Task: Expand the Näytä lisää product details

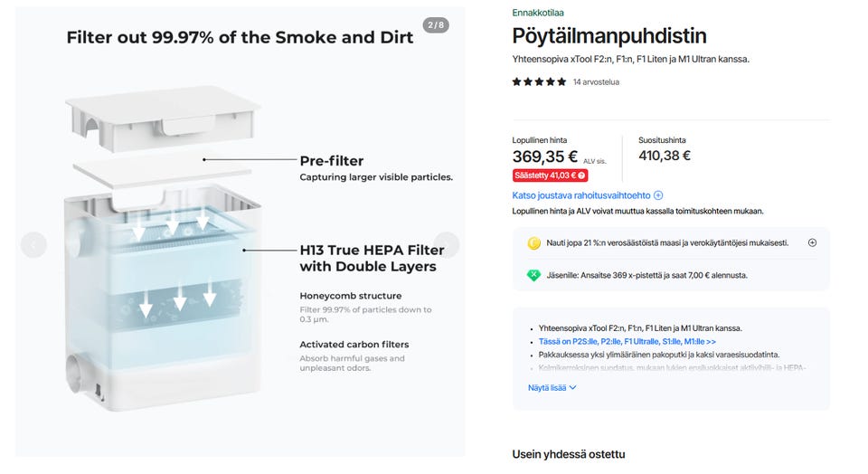Action: [552, 388]
